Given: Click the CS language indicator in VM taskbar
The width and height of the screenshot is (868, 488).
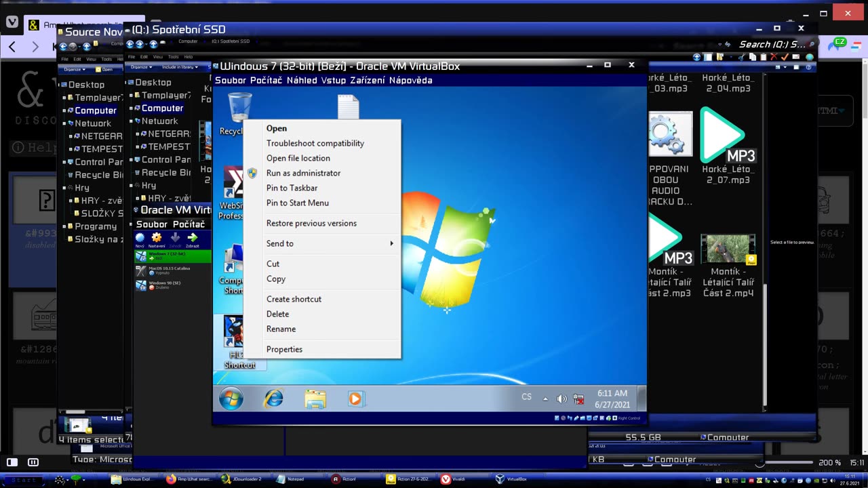Looking at the screenshot, I should coord(526,397).
